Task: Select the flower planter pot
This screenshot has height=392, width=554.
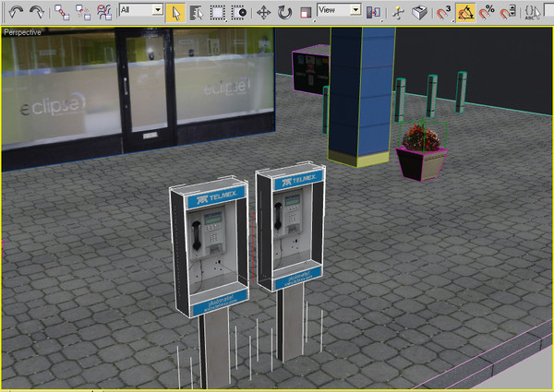Action: tap(421, 164)
